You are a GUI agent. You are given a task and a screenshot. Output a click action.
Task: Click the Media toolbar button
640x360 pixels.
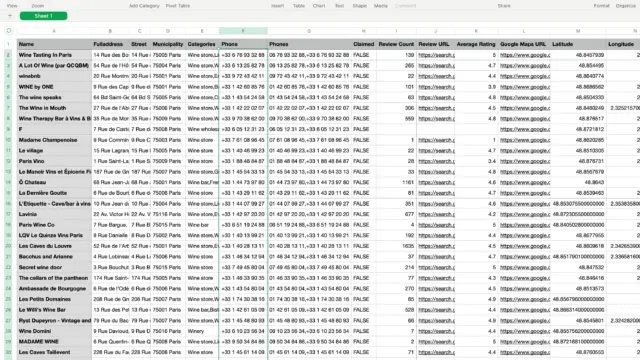pyautogui.click(x=380, y=6)
